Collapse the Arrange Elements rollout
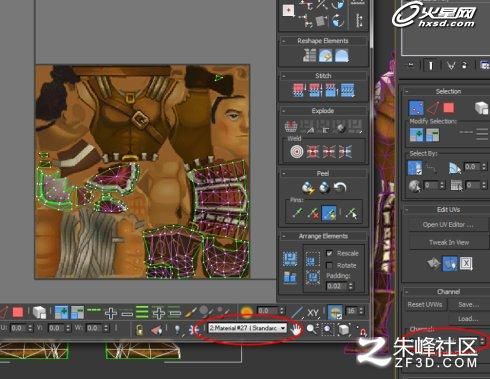This screenshot has height=379, width=490. click(284, 236)
